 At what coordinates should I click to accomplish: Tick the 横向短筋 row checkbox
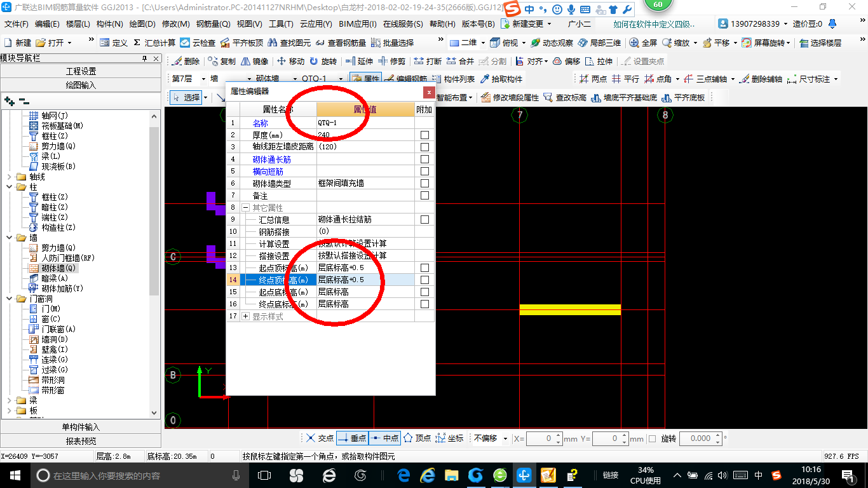pyautogui.click(x=424, y=171)
